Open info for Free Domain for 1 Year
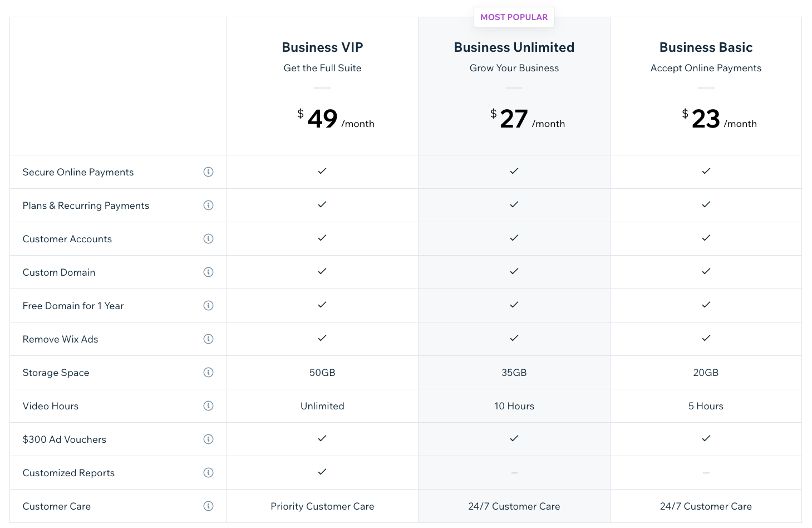812x528 pixels. 209,305
